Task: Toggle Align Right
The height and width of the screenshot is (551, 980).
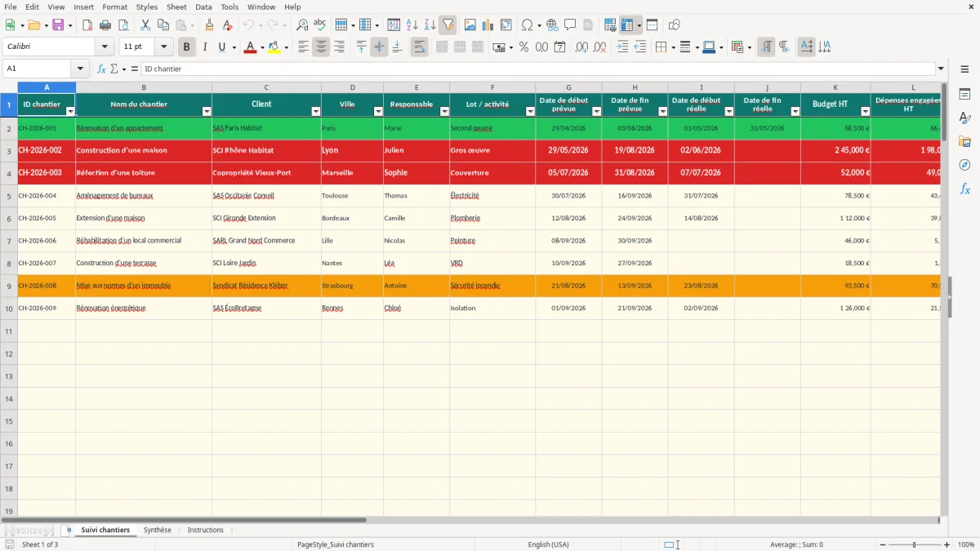Action: click(x=339, y=47)
